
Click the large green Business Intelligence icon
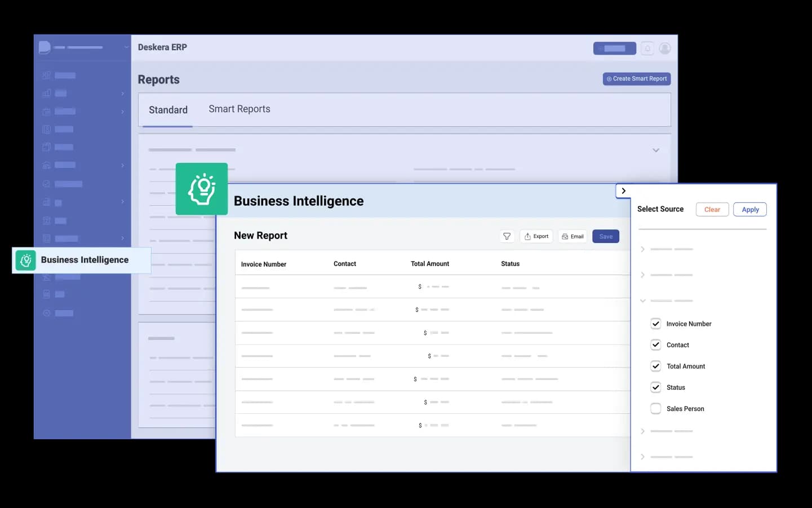click(202, 189)
